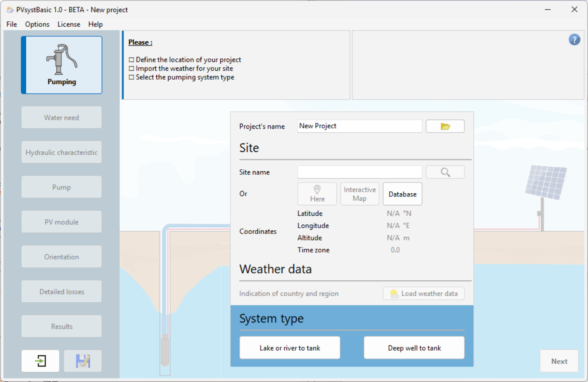The height and width of the screenshot is (382, 588).
Task: Click the site name search magnifier
Action: (445, 172)
